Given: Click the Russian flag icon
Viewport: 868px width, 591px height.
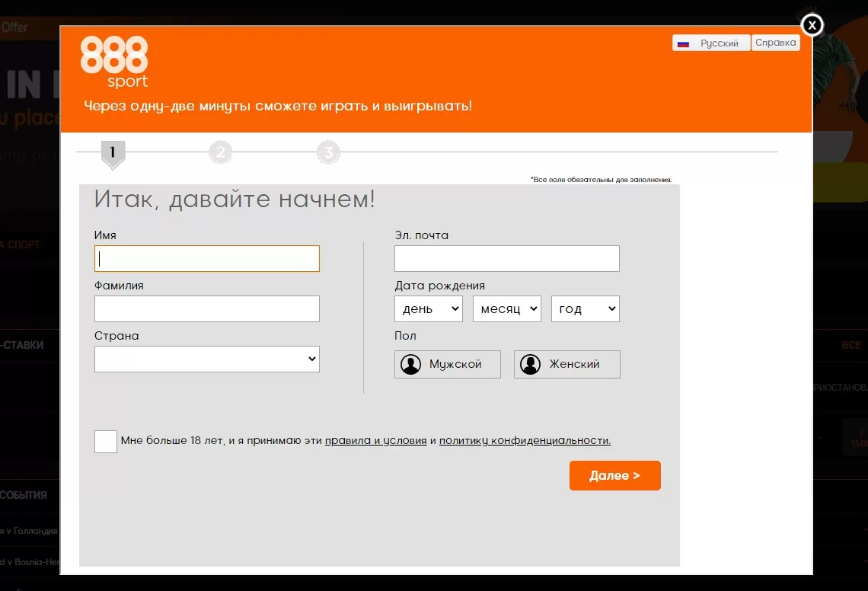Looking at the screenshot, I should [x=683, y=43].
